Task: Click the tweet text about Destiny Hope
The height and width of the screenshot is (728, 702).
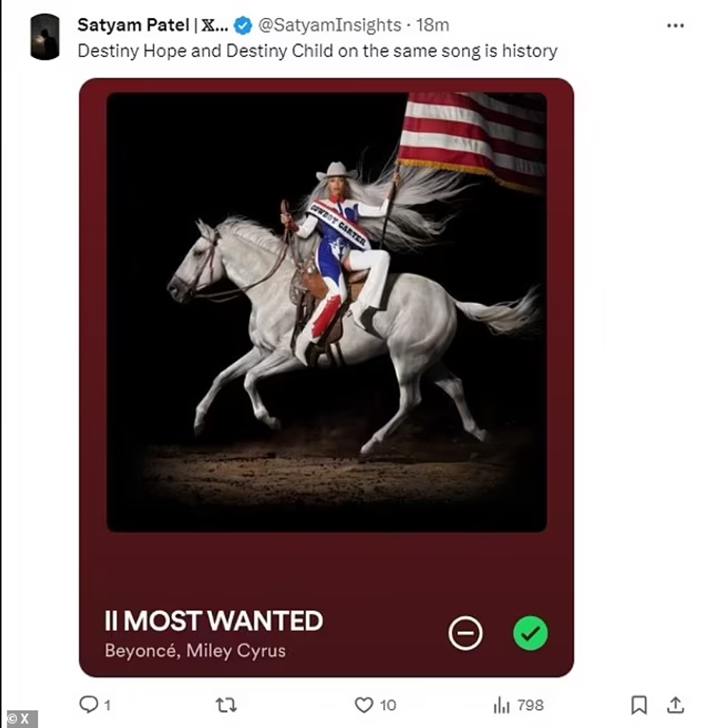Action: coord(317,51)
